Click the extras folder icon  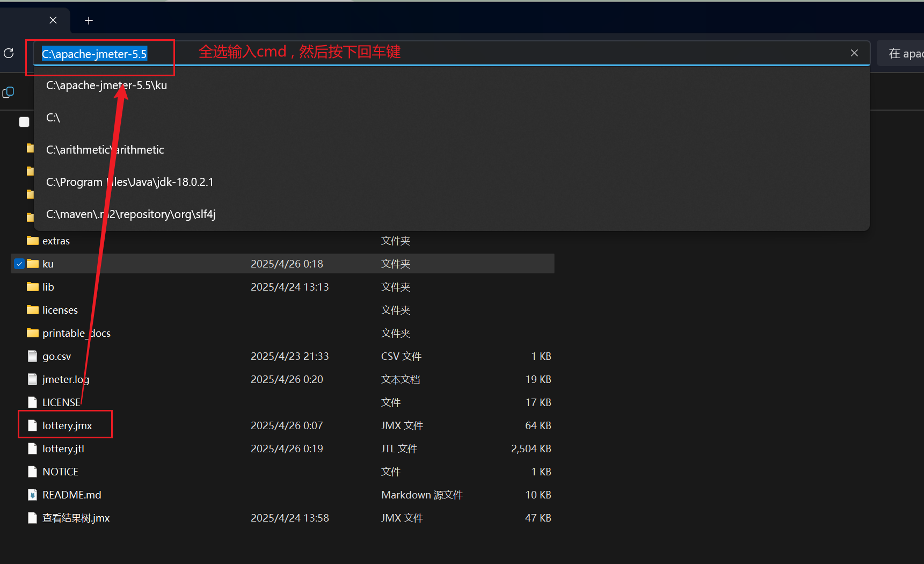pos(33,240)
